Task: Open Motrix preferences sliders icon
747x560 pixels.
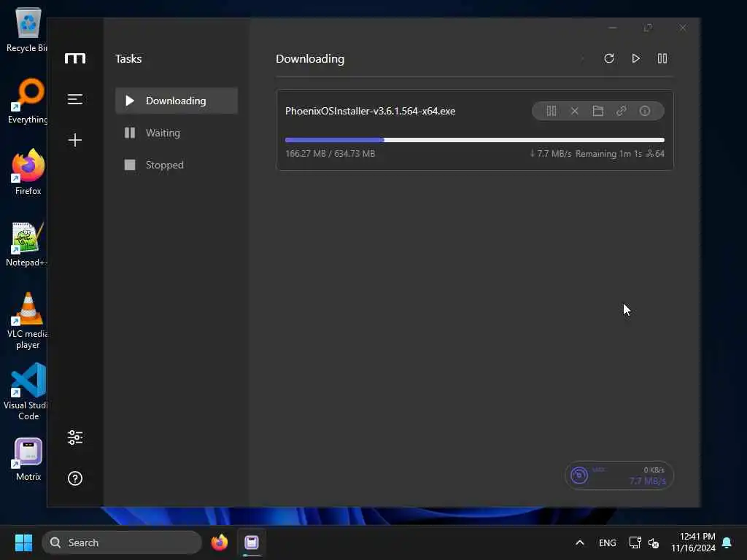Action: point(75,437)
